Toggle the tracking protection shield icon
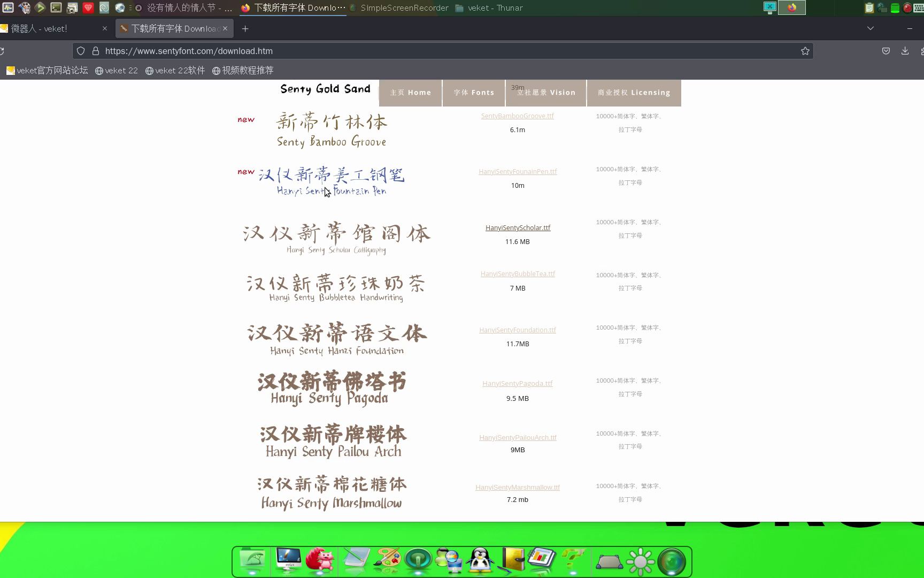This screenshot has width=924, height=578. (81, 51)
